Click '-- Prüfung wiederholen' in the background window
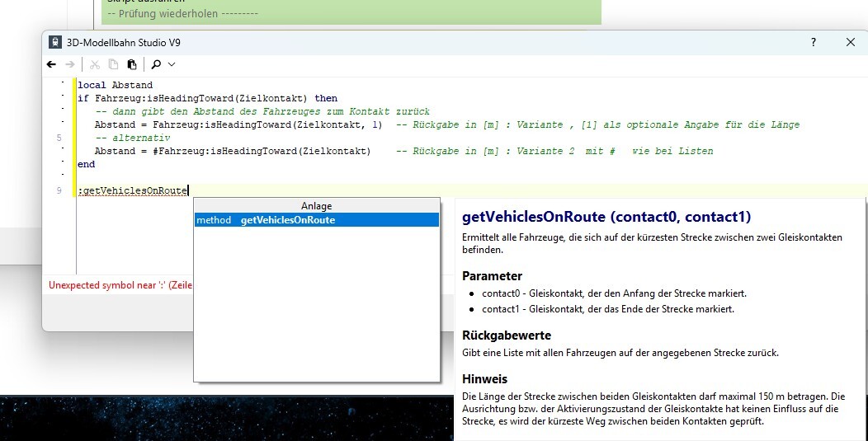 pyautogui.click(x=182, y=13)
